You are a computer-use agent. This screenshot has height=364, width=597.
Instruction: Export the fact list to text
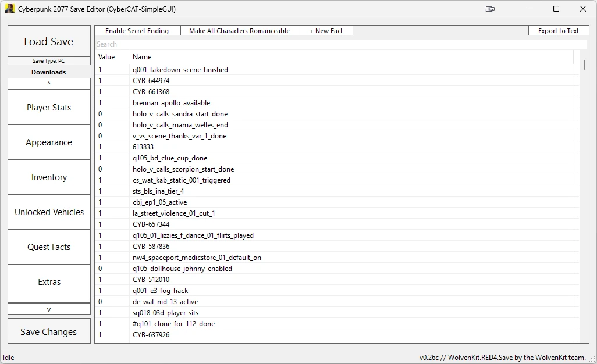[x=557, y=30]
